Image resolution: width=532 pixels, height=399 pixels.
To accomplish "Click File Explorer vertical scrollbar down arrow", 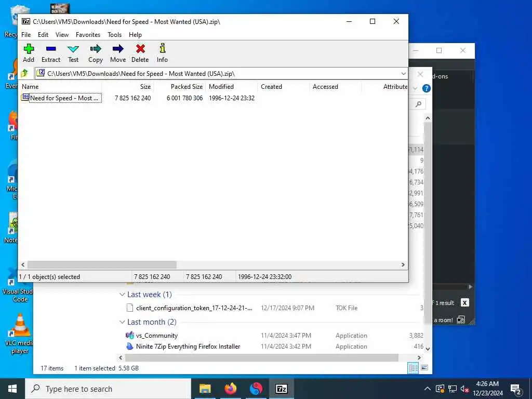I will [x=428, y=349].
